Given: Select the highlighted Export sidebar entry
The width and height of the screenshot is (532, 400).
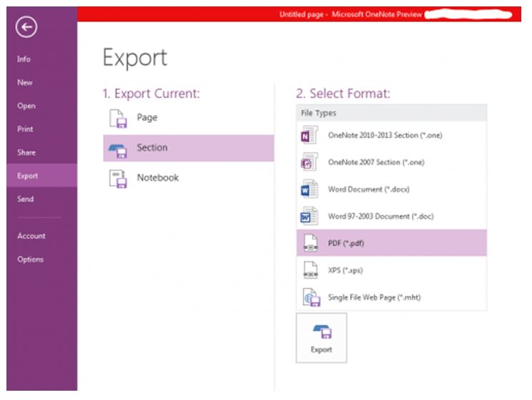Looking at the screenshot, I should (41, 176).
